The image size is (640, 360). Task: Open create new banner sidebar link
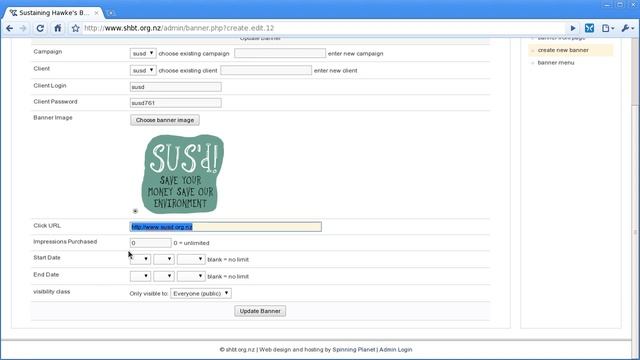(x=563, y=50)
